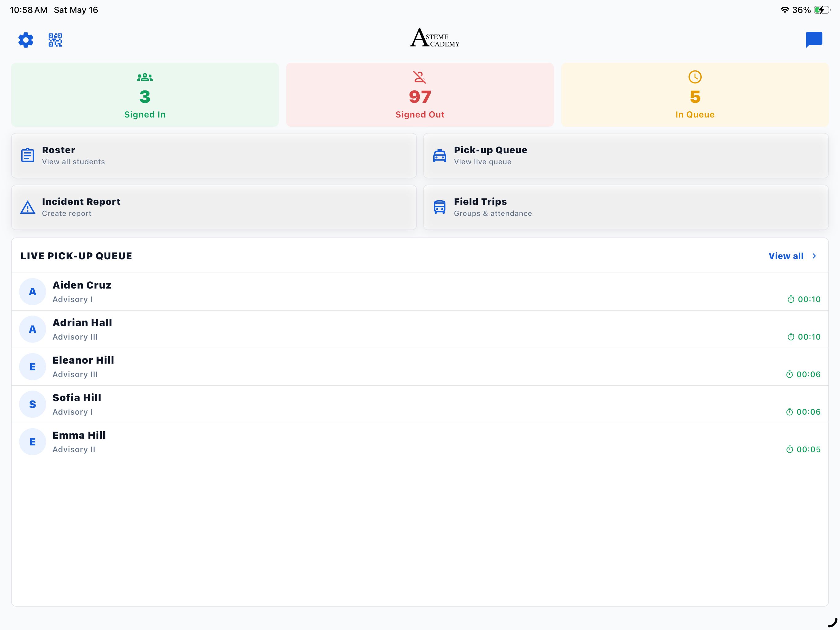
Task: Open the In Queue summary card
Action: 695,95
